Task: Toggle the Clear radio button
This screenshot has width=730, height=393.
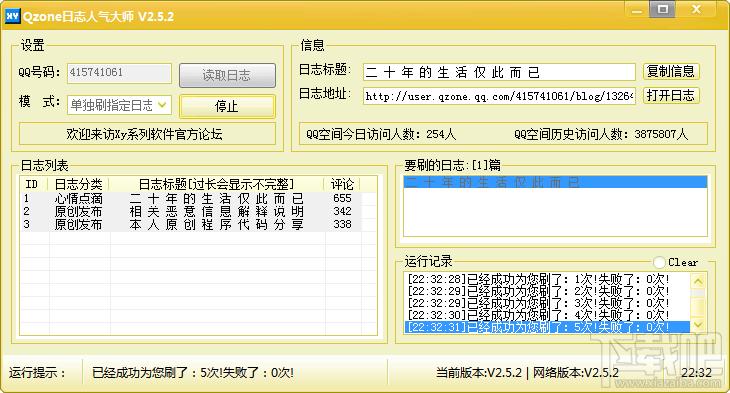Action: [x=659, y=262]
